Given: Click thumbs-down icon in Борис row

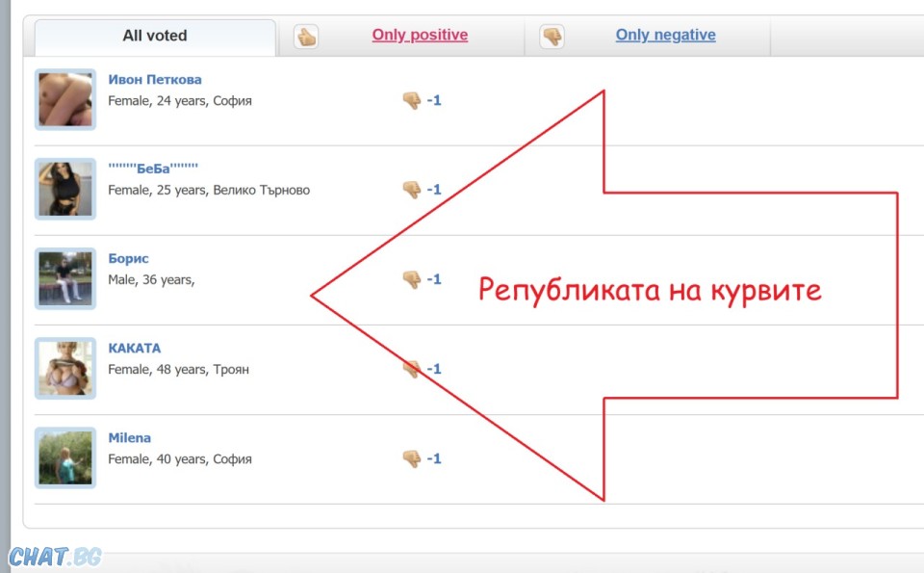Looking at the screenshot, I should pyautogui.click(x=412, y=279).
